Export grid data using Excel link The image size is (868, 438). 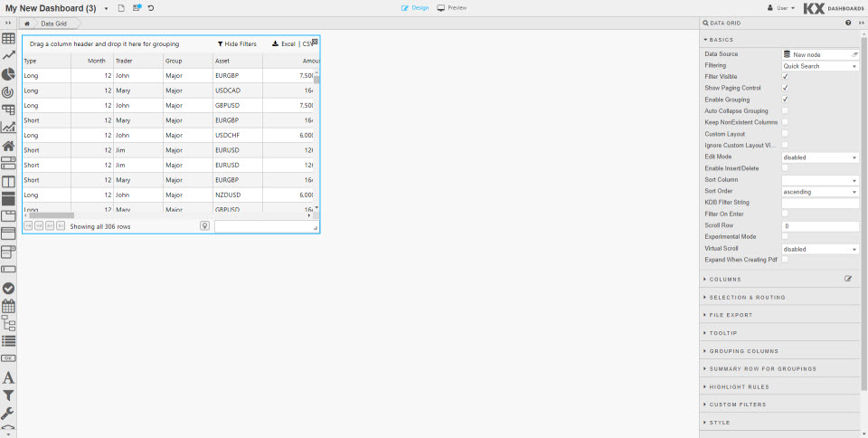pyautogui.click(x=284, y=43)
